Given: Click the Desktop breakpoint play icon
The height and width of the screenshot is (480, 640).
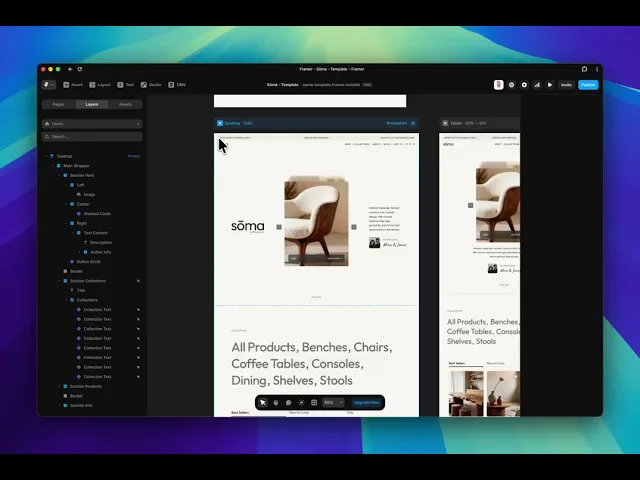Looking at the screenshot, I should click(220, 123).
